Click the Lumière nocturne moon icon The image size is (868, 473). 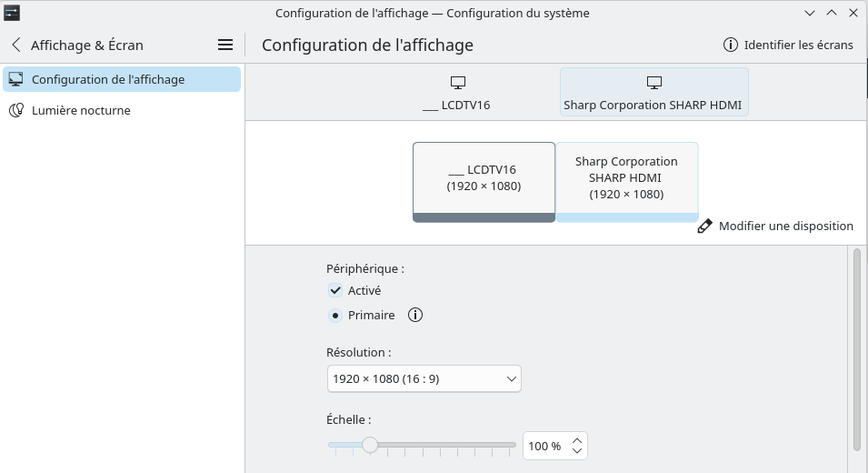click(15, 110)
